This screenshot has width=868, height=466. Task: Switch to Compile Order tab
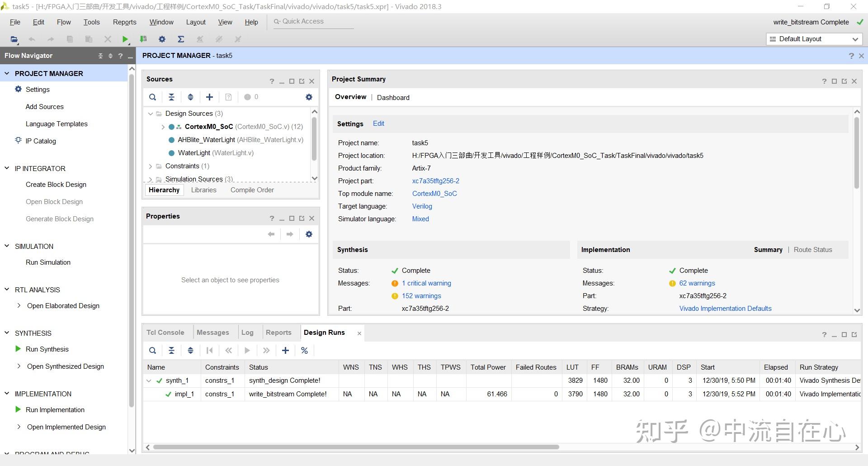point(252,190)
